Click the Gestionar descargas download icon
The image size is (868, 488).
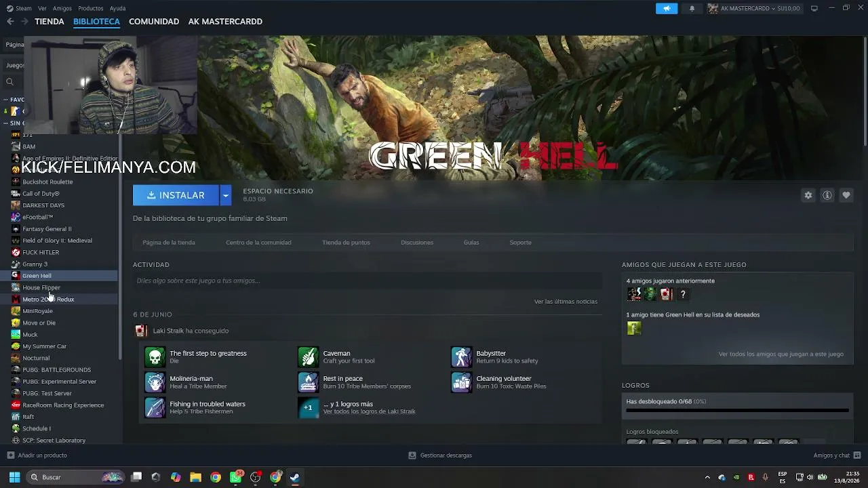[x=412, y=455]
